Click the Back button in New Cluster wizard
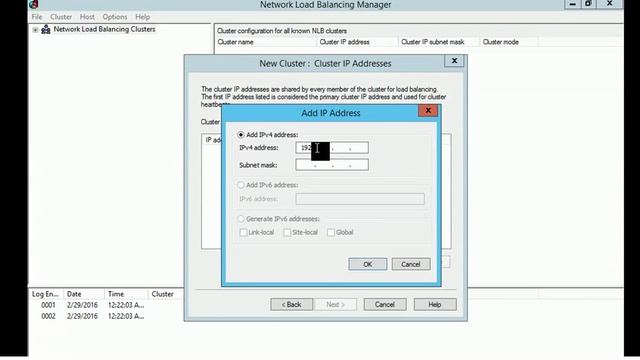640x360 pixels. pos(291,304)
